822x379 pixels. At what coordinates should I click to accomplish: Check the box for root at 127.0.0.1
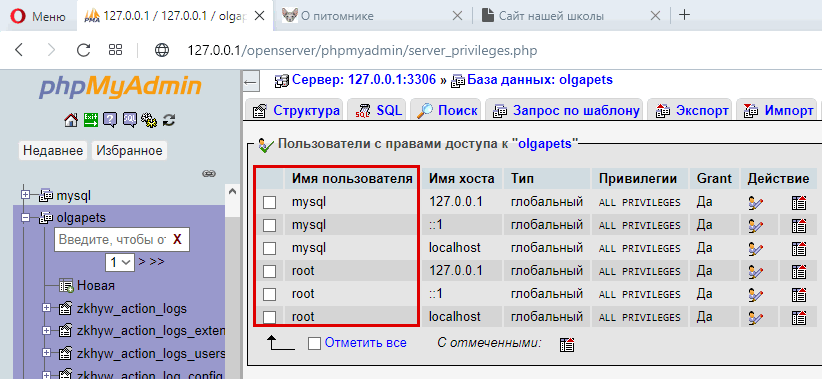pos(269,272)
